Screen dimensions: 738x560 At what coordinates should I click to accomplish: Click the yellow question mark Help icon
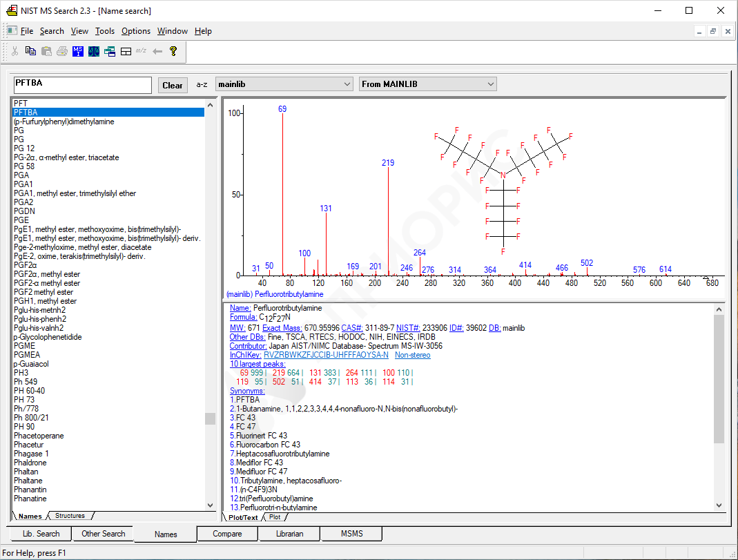[x=173, y=51]
